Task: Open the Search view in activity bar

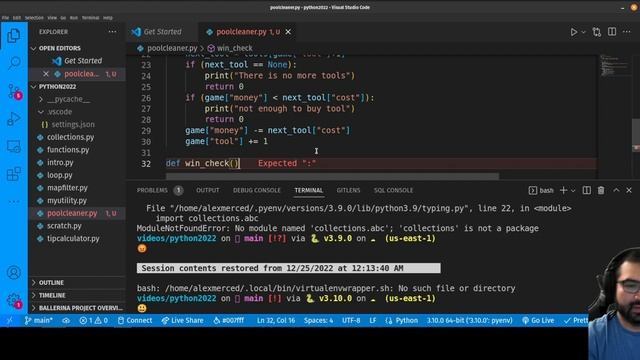Action: tap(14, 62)
